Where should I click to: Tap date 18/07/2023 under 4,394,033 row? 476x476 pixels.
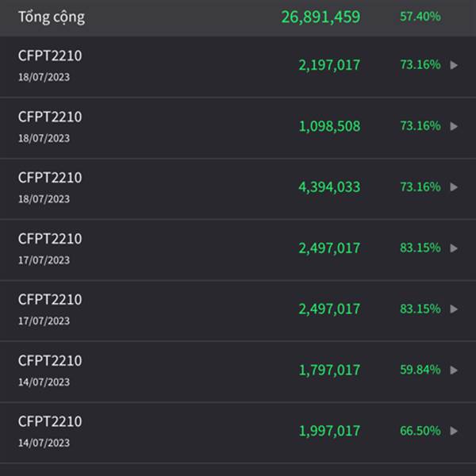point(44,199)
